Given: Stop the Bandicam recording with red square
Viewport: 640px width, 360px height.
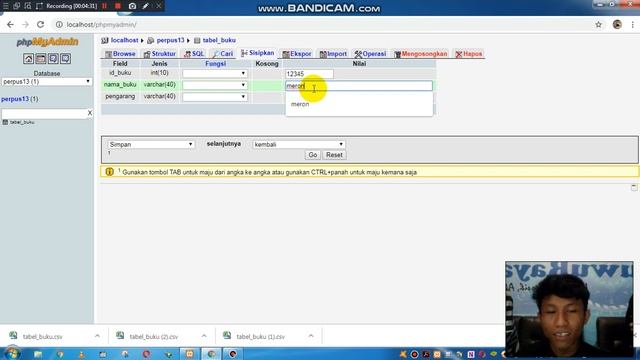Looking at the screenshot, I should [118, 6].
